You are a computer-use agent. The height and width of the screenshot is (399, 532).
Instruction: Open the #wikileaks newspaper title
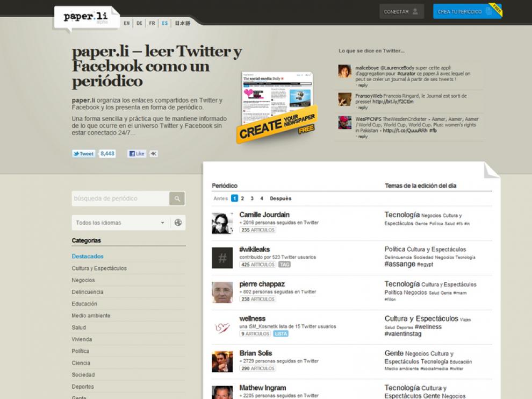pyautogui.click(x=255, y=250)
